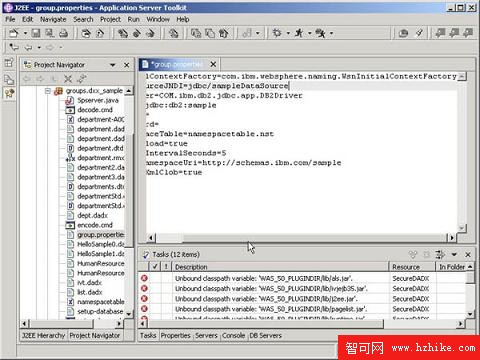The height and width of the screenshot is (360, 480).
Task: Sort tasks by Description column header
Action: (281, 267)
